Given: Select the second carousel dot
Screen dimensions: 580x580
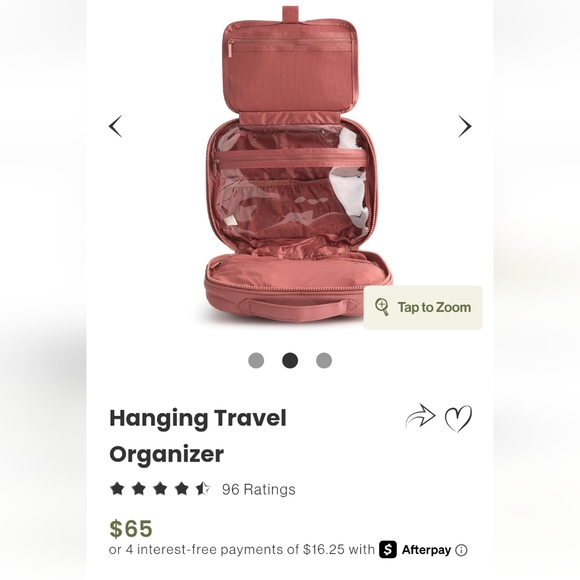Looking at the screenshot, I should point(290,360).
